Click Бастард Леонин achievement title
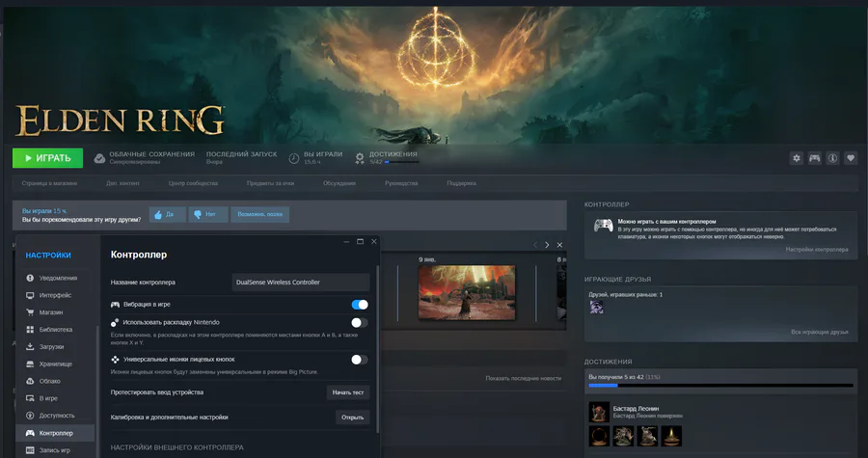 coord(636,408)
